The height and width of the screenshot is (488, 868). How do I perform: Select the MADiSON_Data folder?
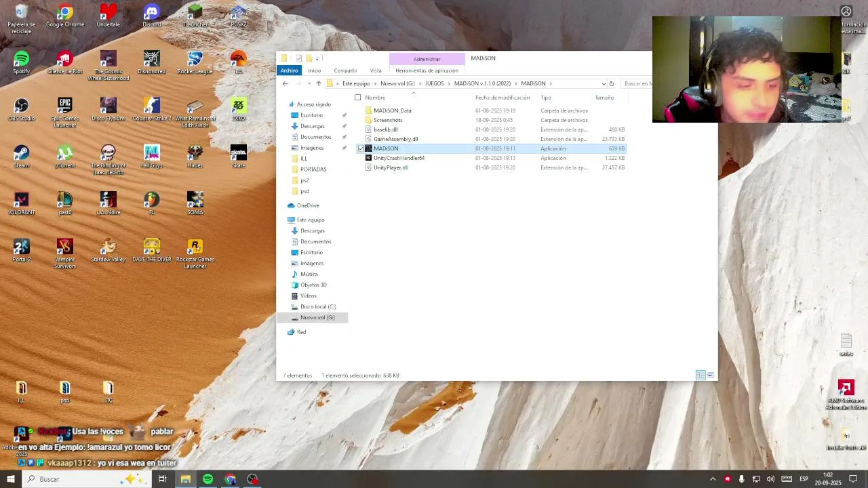[x=393, y=110]
